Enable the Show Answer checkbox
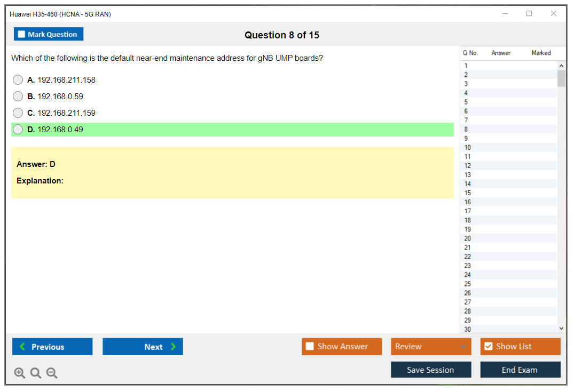574x392 pixels. pos(310,347)
